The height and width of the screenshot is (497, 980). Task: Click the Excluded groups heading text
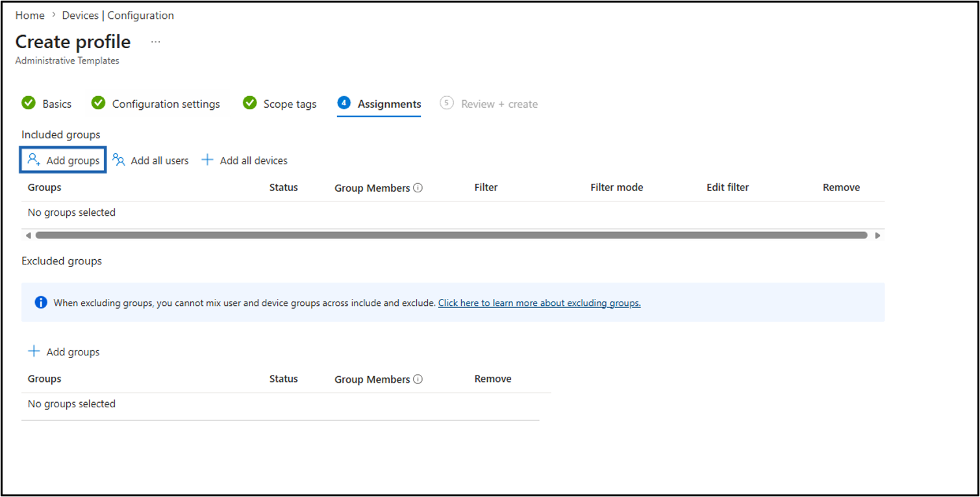[x=62, y=261]
